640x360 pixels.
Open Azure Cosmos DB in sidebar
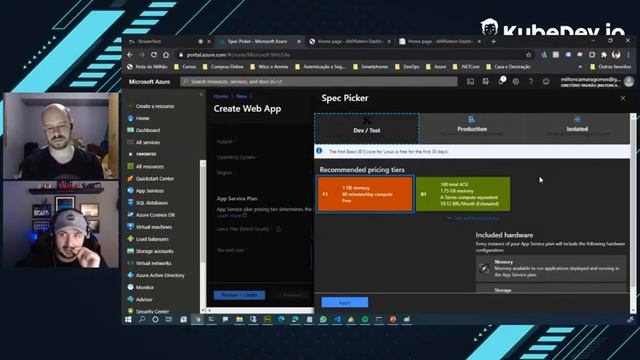point(155,215)
